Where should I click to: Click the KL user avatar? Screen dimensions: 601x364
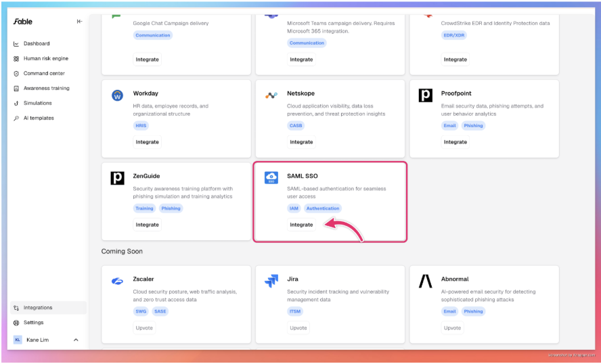18,340
